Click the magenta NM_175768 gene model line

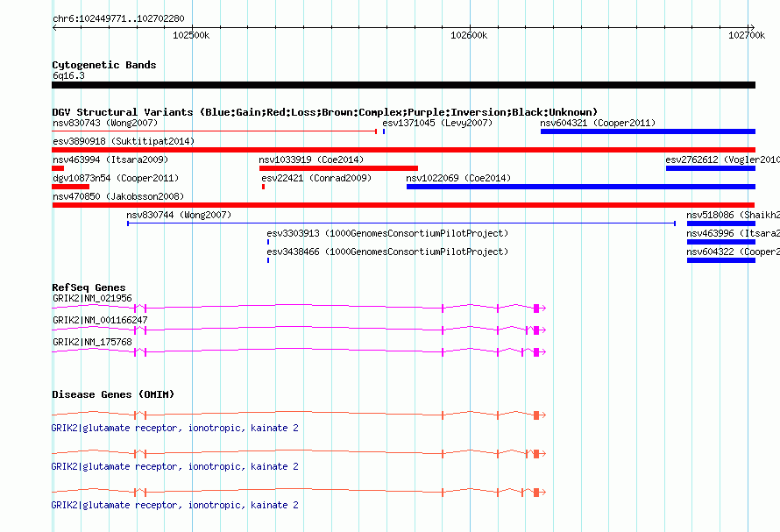299,351
